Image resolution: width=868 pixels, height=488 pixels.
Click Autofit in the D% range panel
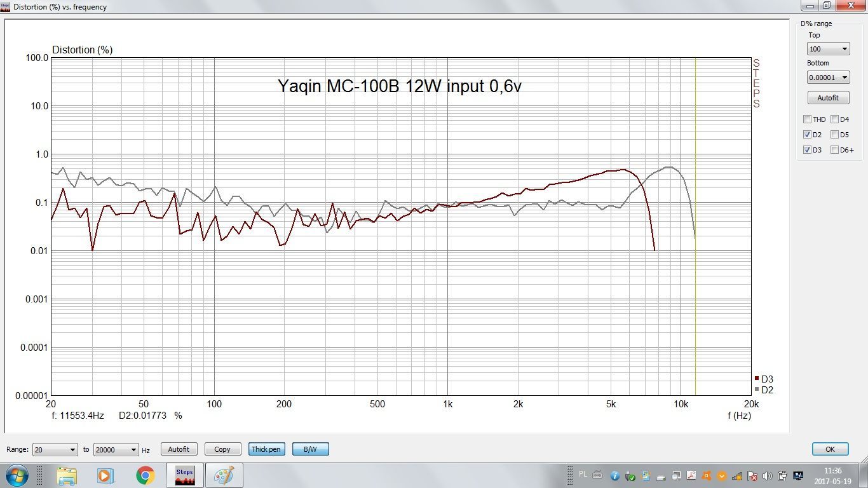click(828, 98)
